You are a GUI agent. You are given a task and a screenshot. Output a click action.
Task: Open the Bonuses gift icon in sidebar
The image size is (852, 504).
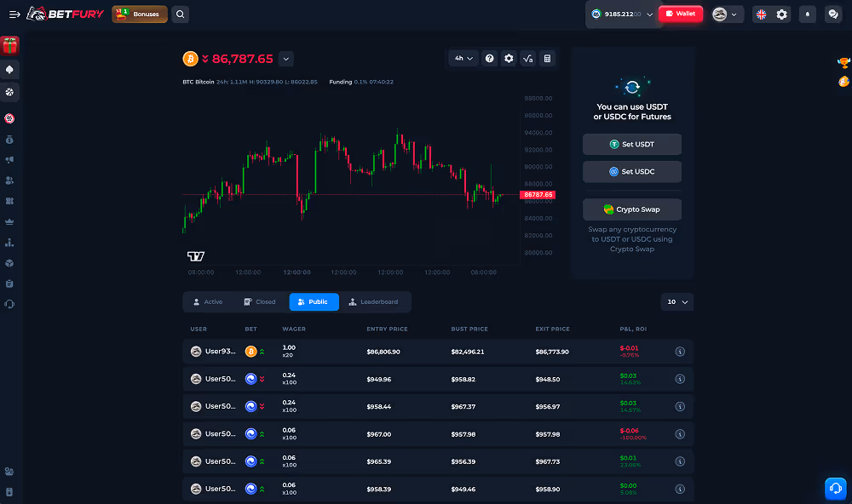[x=9, y=44]
